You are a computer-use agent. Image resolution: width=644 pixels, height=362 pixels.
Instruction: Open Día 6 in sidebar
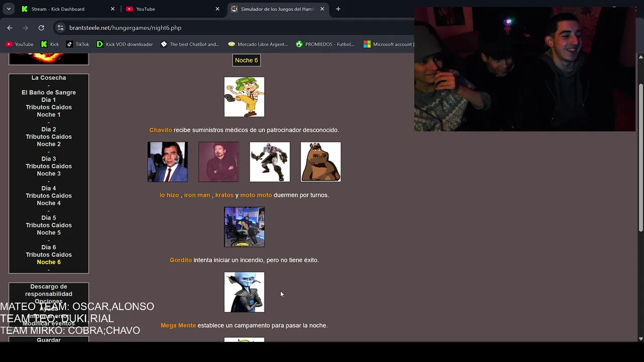click(49, 247)
